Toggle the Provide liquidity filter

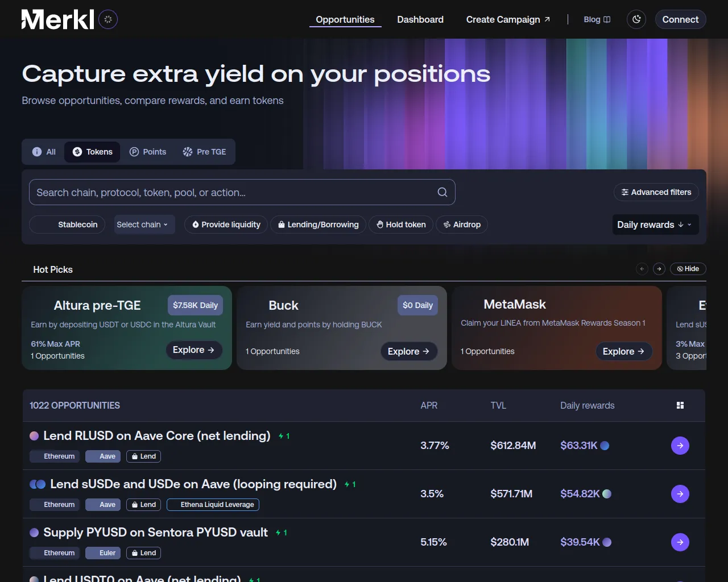coord(226,225)
